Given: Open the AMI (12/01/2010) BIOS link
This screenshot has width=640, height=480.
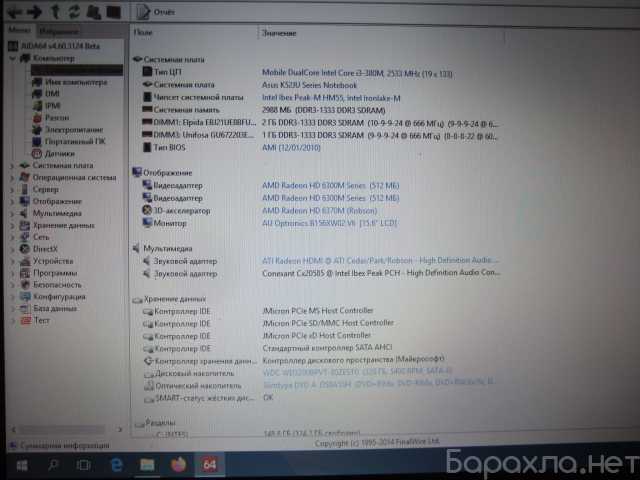Looking at the screenshot, I should (291, 148).
